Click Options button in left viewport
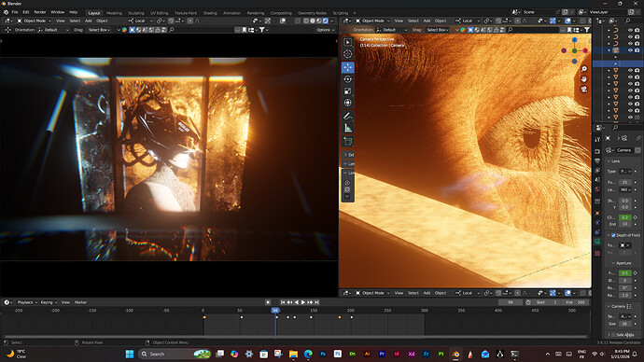Screen dimensions: 644x362 [x=325, y=30]
